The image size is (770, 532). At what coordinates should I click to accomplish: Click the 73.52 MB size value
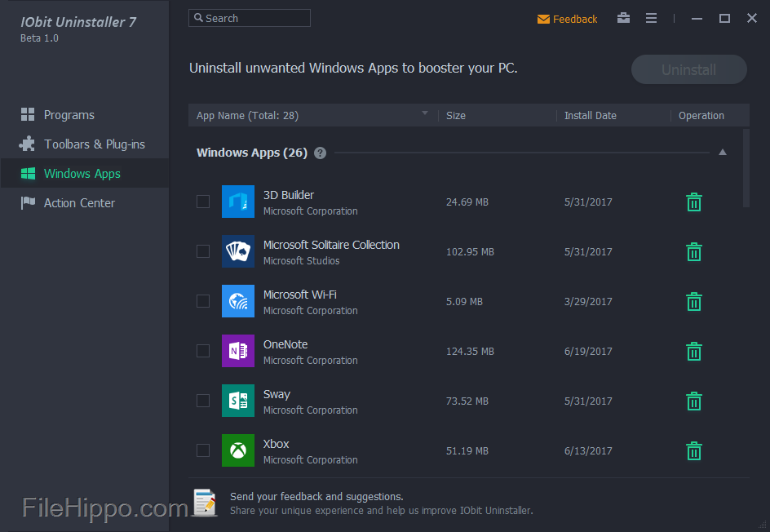(x=467, y=401)
